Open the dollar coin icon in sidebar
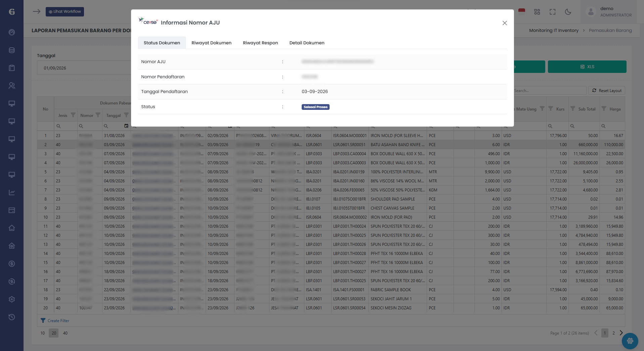Image resolution: width=644 pixels, height=351 pixels. click(x=12, y=264)
